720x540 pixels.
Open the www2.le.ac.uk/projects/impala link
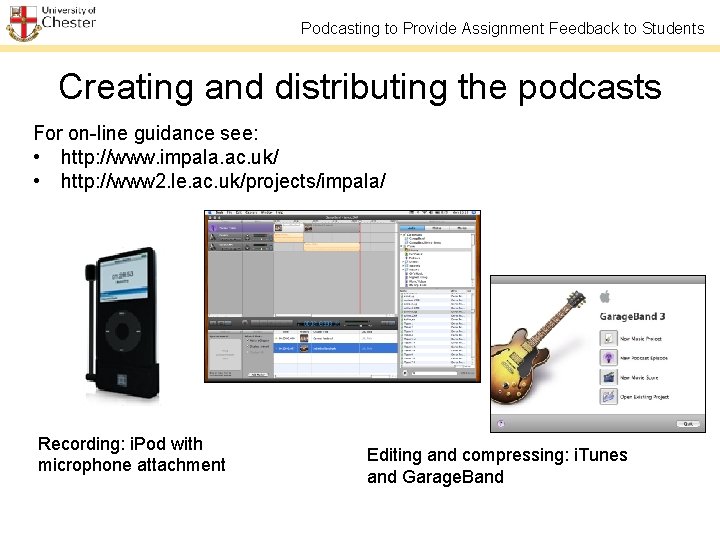pos(223,181)
